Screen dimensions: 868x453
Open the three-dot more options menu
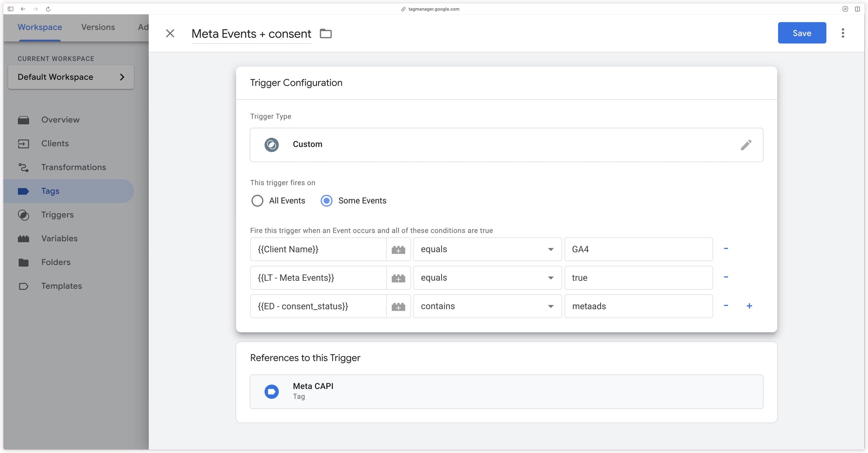(x=843, y=33)
